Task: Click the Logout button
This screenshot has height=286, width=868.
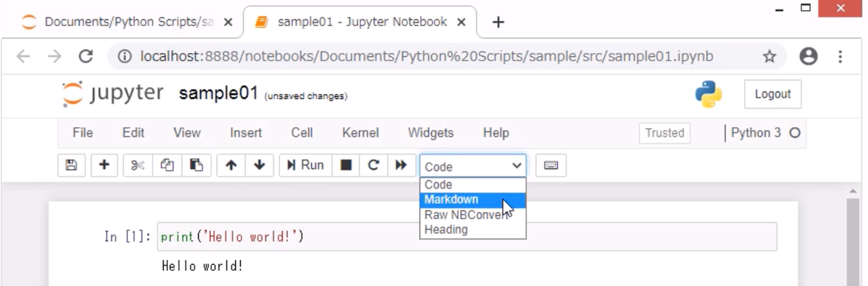Action: (x=773, y=94)
